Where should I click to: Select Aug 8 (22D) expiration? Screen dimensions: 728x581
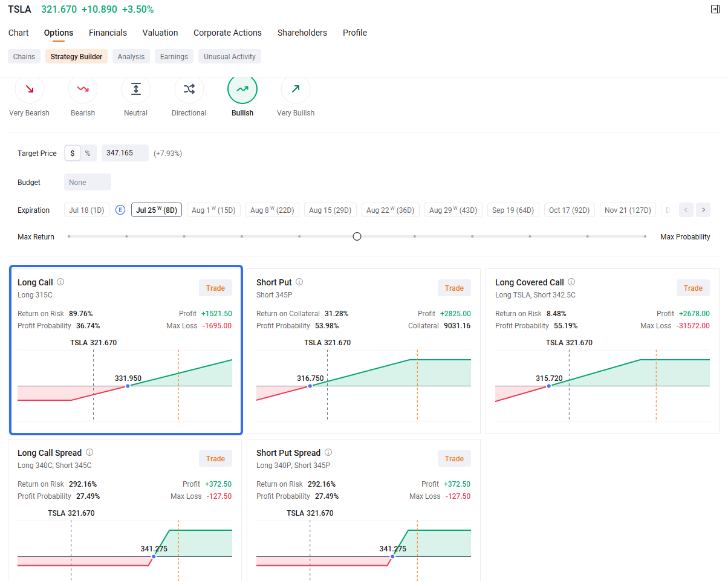tap(272, 210)
